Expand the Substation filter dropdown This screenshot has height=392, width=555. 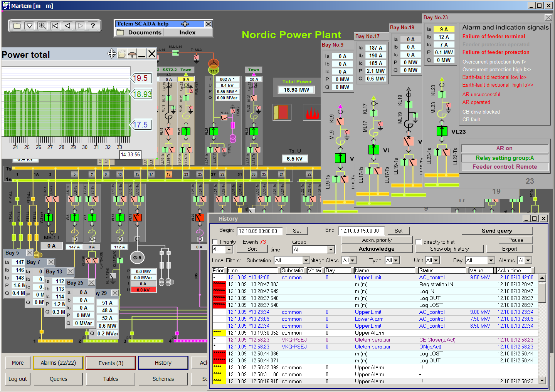click(x=306, y=261)
